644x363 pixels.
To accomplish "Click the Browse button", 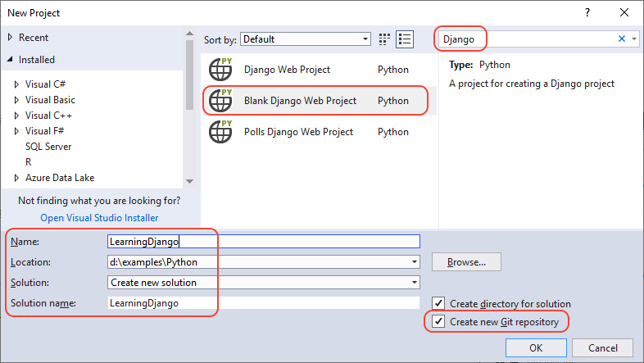I will [466, 262].
